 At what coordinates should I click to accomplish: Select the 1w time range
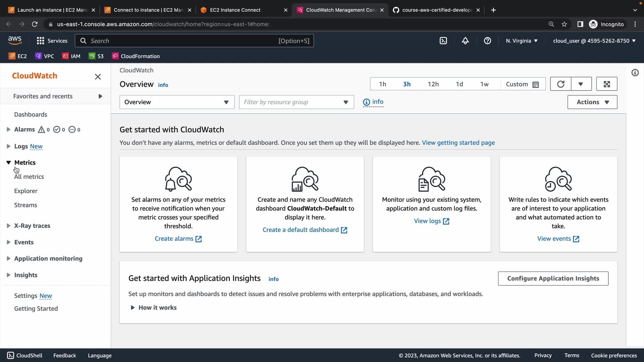coord(484,84)
